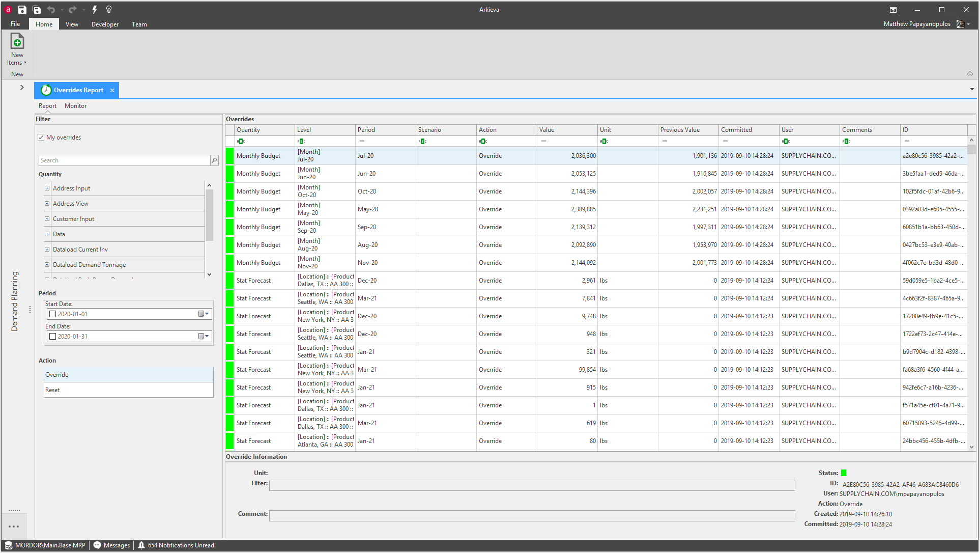Expand the Dataload Current Inv tree node

(47, 250)
